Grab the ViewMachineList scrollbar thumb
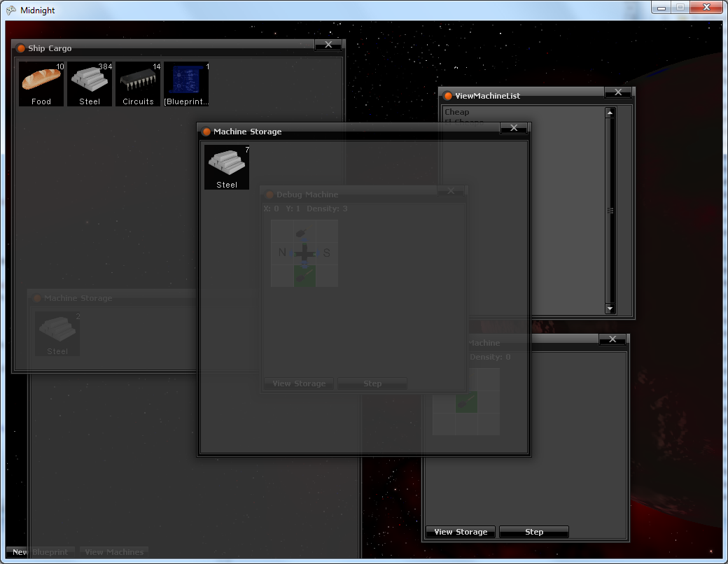 tap(610, 211)
